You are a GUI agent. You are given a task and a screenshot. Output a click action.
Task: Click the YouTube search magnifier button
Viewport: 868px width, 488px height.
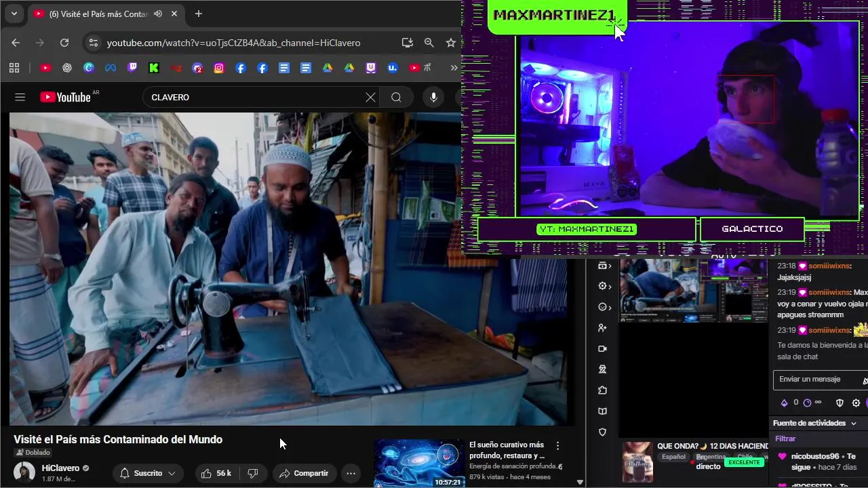(396, 98)
